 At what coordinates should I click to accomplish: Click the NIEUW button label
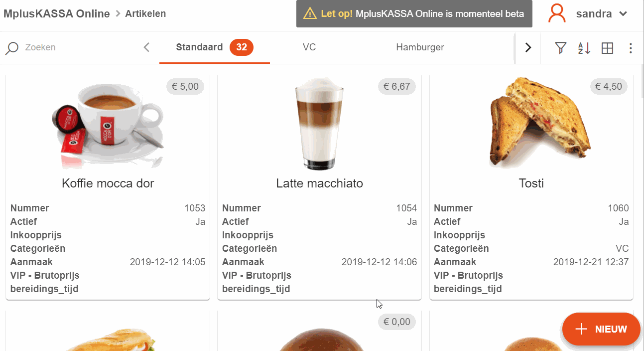(611, 329)
